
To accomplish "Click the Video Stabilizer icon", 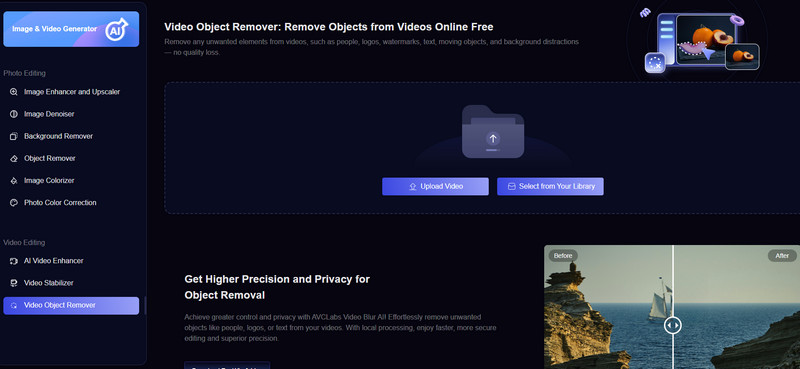I will pyautogui.click(x=14, y=283).
